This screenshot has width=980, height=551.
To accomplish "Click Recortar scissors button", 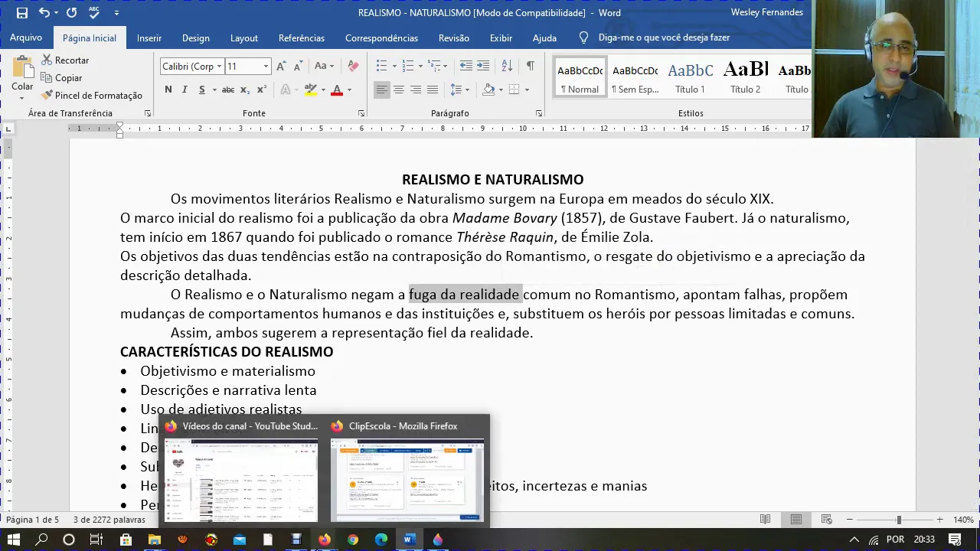I will [66, 60].
